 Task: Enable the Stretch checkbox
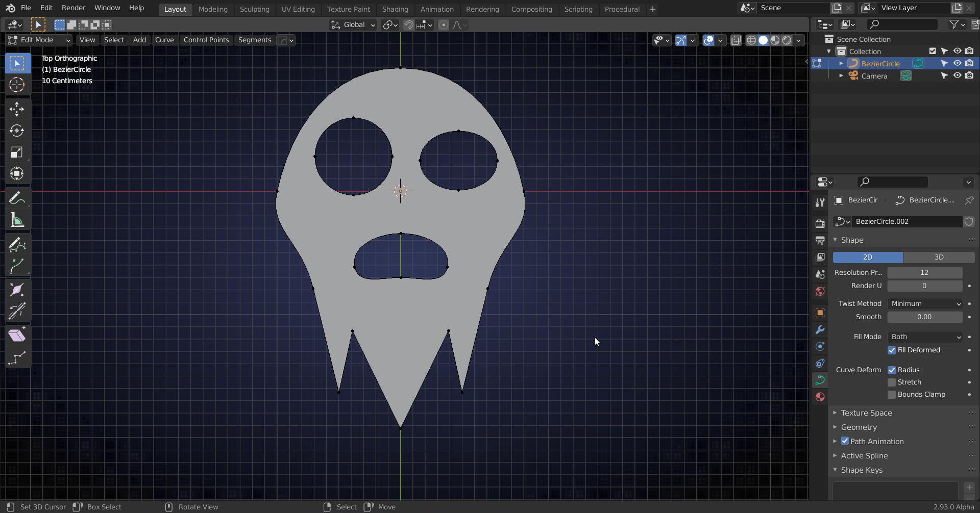pos(892,382)
